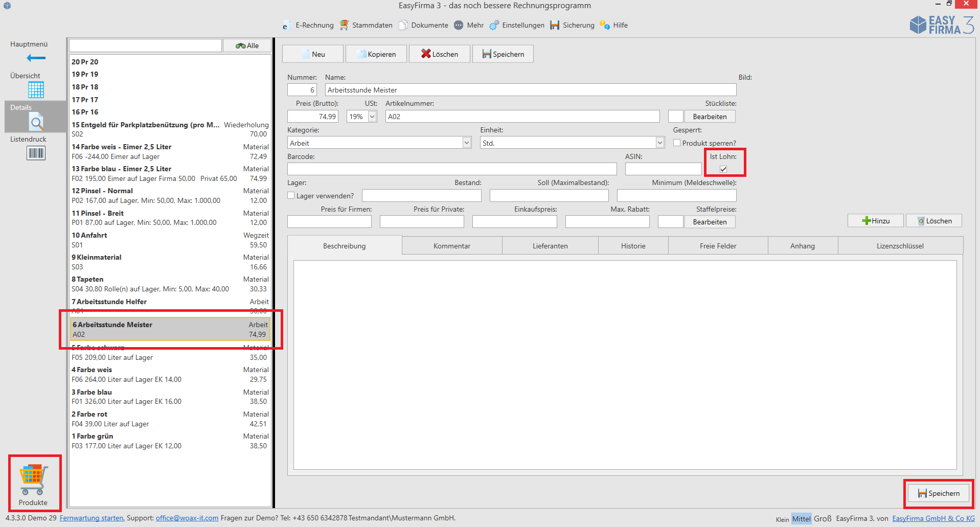
Task: Switch to the Lieferanten tab
Action: pos(550,246)
